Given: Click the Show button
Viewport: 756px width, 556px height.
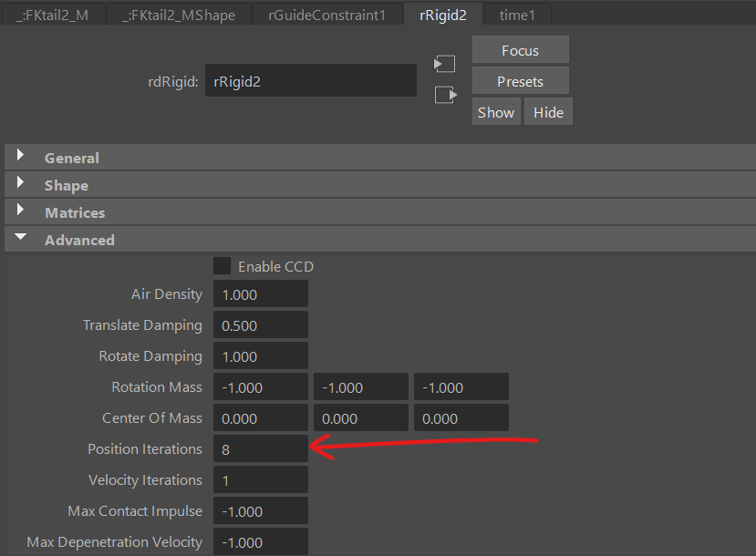Looking at the screenshot, I should pyautogui.click(x=496, y=112).
